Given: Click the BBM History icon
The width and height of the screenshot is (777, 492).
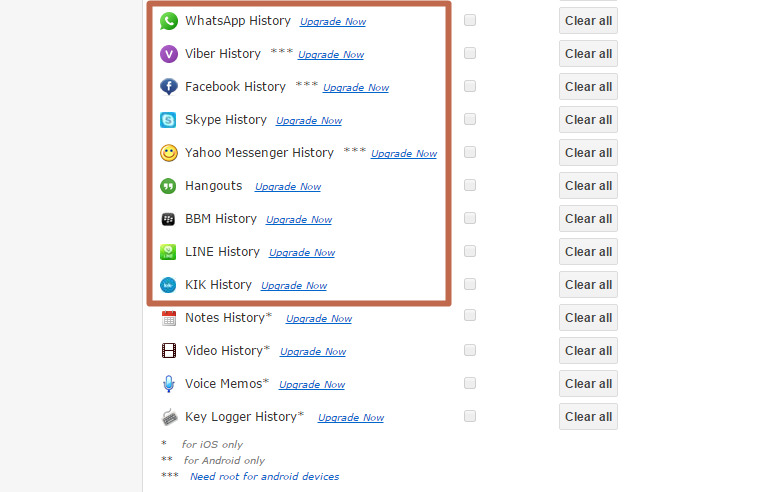Looking at the screenshot, I should 169,219.
